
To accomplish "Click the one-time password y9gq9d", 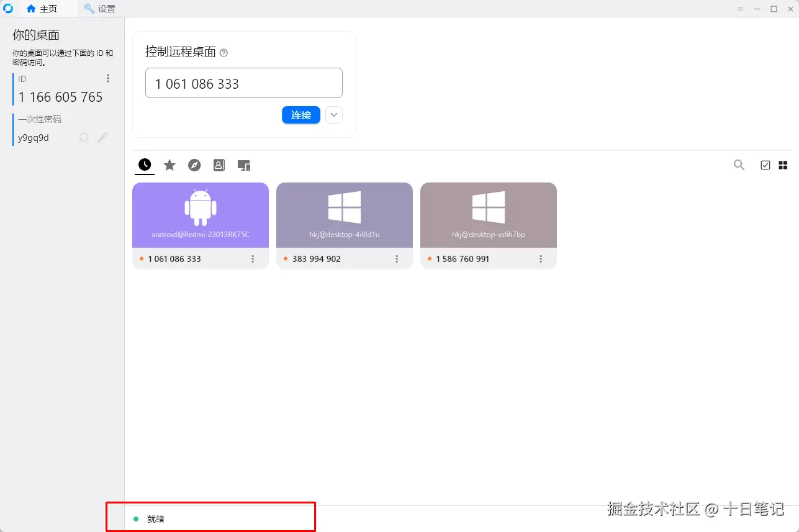I will pyautogui.click(x=34, y=138).
